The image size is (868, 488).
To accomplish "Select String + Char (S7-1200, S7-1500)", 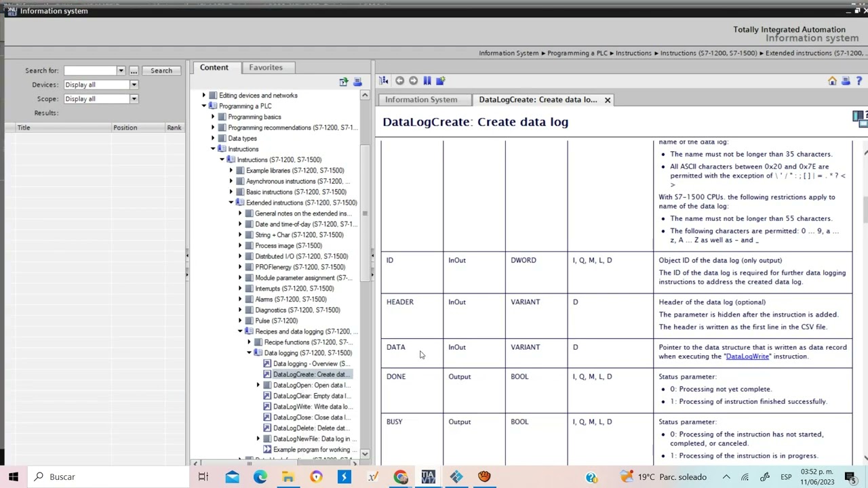I will (299, 235).
